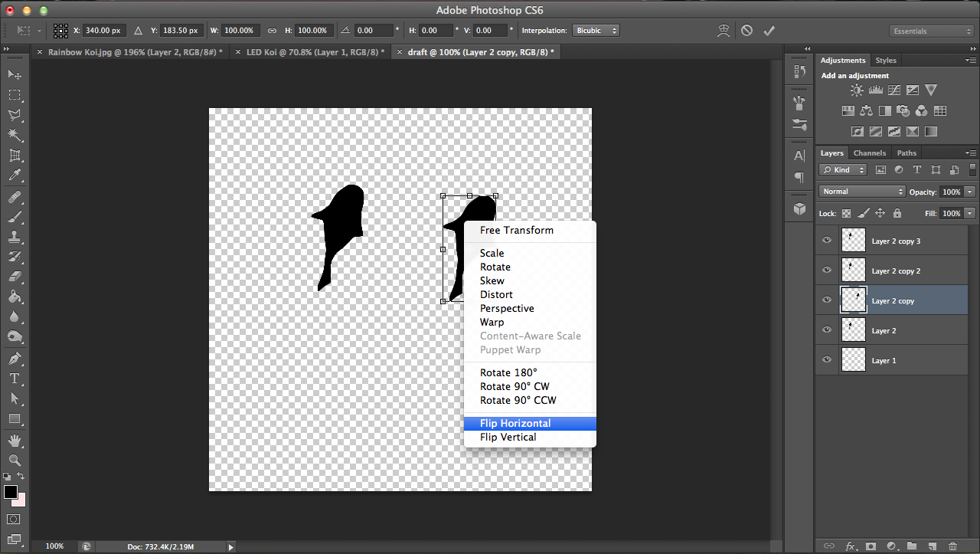Switch to the Channels tab
Screen dimensions: 980x554
click(870, 152)
